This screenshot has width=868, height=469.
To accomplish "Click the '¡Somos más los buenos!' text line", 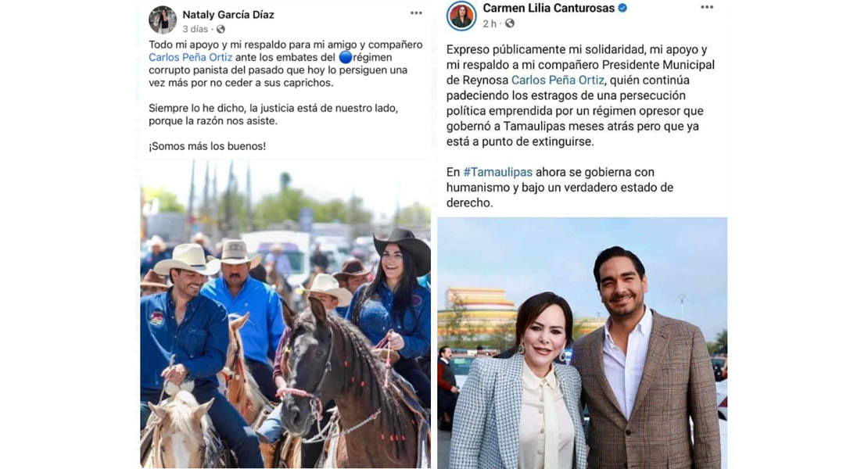I will (207, 147).
